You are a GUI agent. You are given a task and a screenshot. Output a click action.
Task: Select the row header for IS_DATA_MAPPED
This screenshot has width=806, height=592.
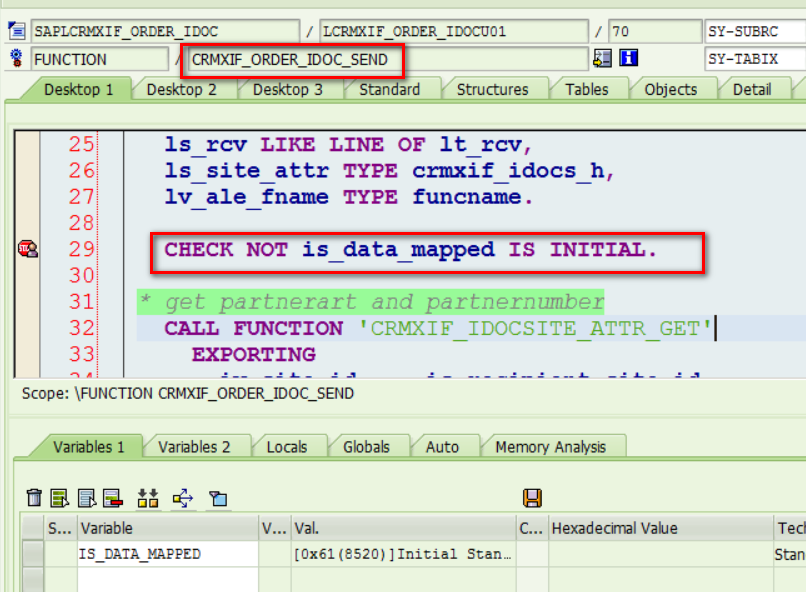click(33, 554)
